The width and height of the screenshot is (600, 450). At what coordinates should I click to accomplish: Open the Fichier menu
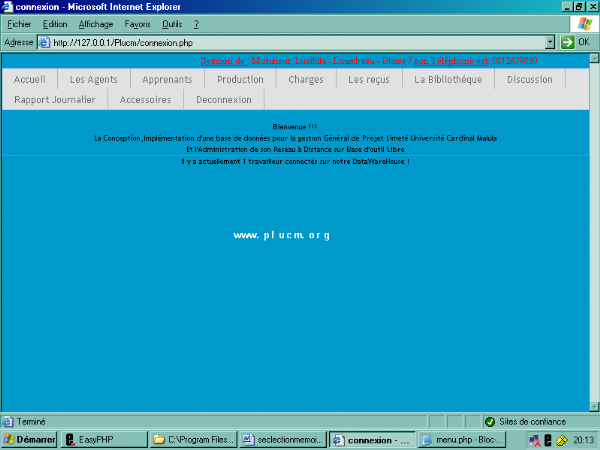(19, 24)
